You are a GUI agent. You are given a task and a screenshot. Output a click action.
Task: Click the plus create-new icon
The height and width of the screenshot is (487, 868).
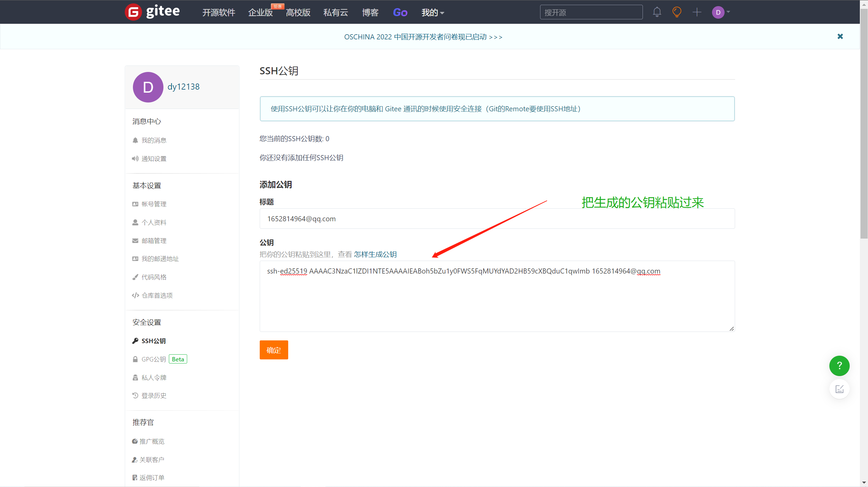(x=697, y=12)
